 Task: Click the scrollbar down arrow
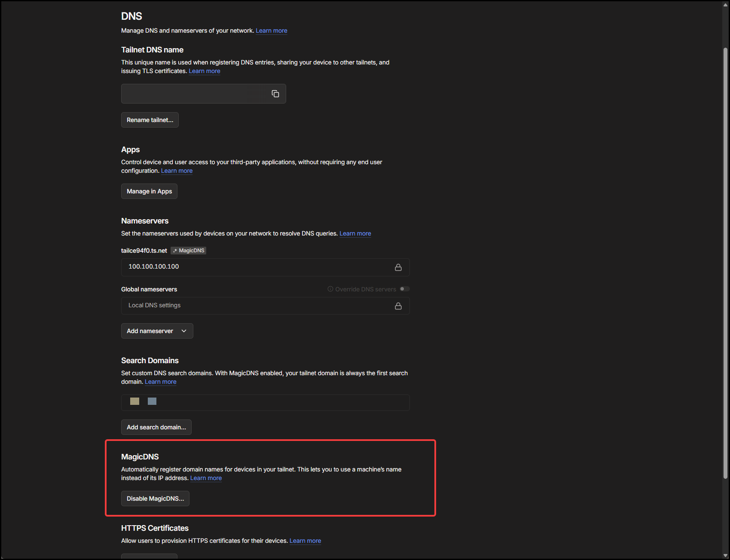726,555
